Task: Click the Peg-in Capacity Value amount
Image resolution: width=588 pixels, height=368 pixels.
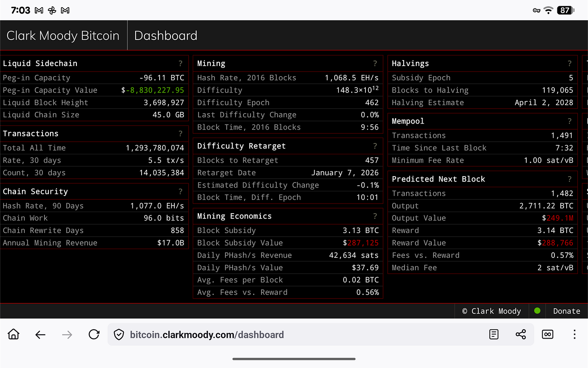Action: tap(152, 90)
